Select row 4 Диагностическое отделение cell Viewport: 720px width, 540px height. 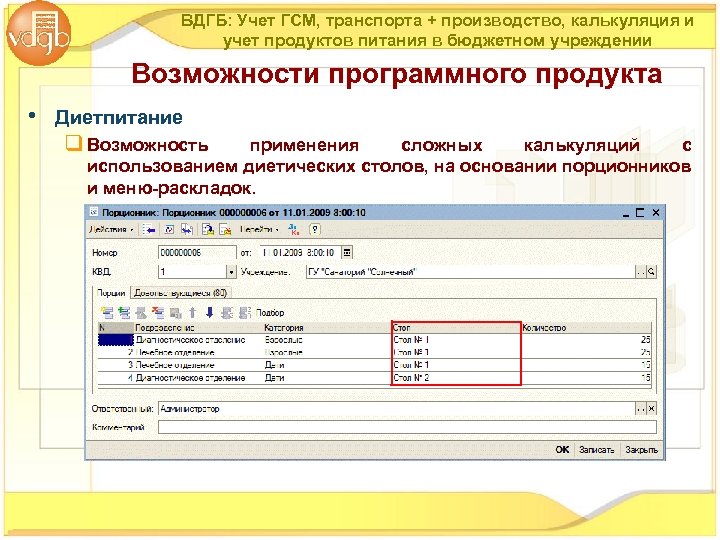(198, 377)
